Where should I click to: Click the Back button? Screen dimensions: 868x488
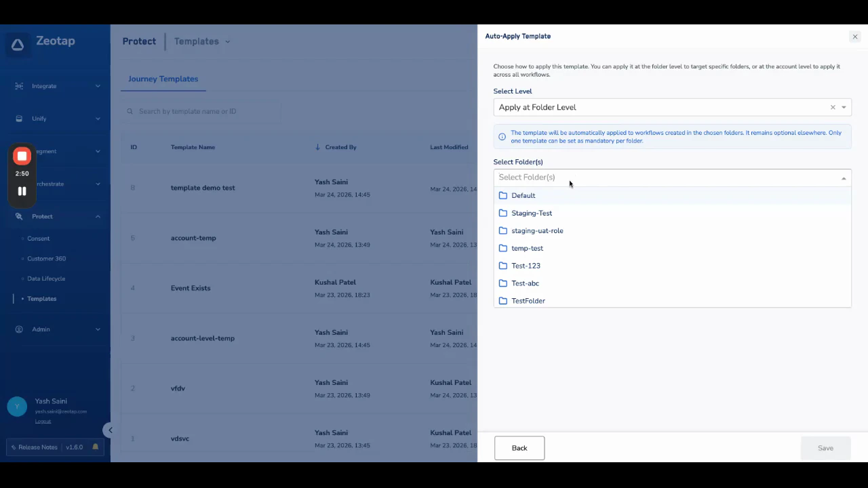[519, 447]
